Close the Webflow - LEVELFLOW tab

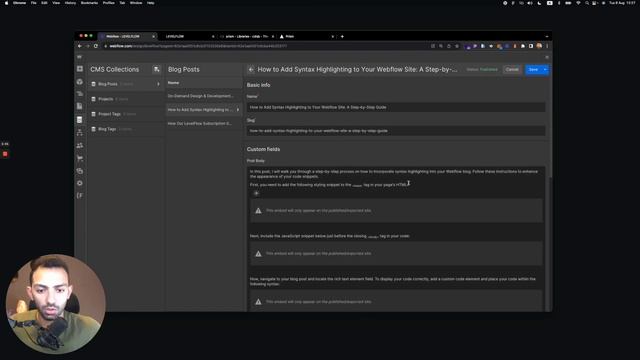pos(153,36)
